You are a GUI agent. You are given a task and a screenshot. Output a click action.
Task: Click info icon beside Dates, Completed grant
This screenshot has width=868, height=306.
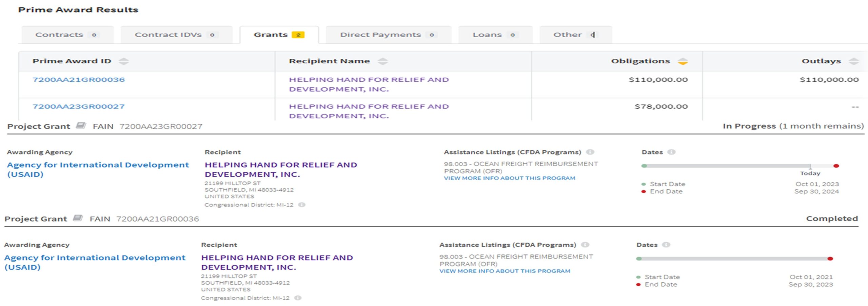point(666,245)
